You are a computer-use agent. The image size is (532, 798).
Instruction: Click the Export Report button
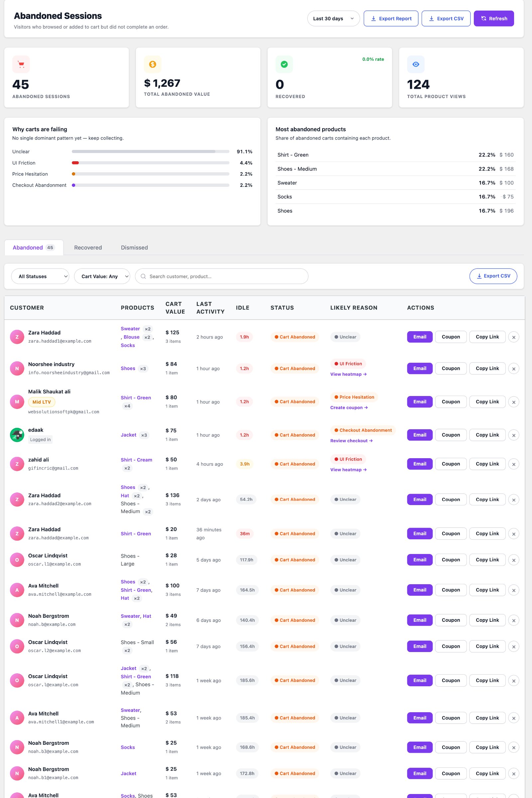point(391,19)
